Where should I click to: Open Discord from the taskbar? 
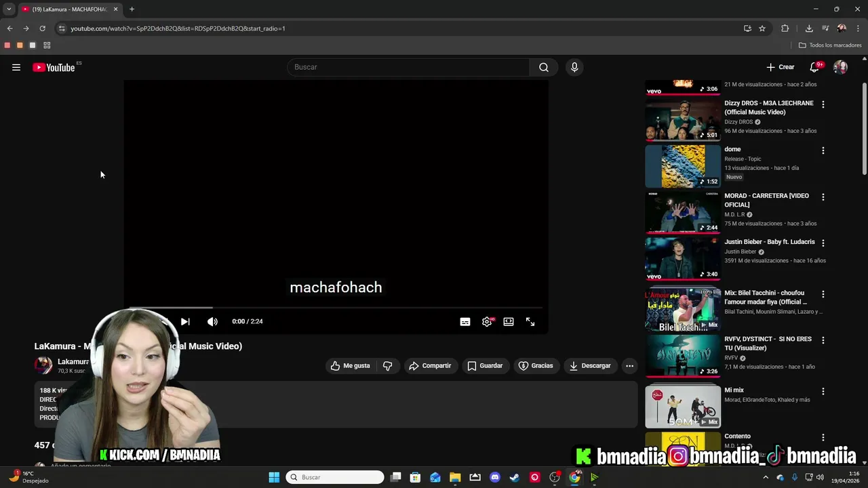pos(495,477)
